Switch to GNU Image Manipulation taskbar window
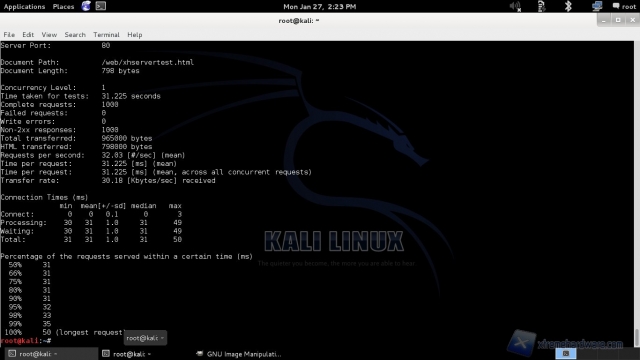Image resolution: width=640 pixels, height=360 pixels. point(239,354)
